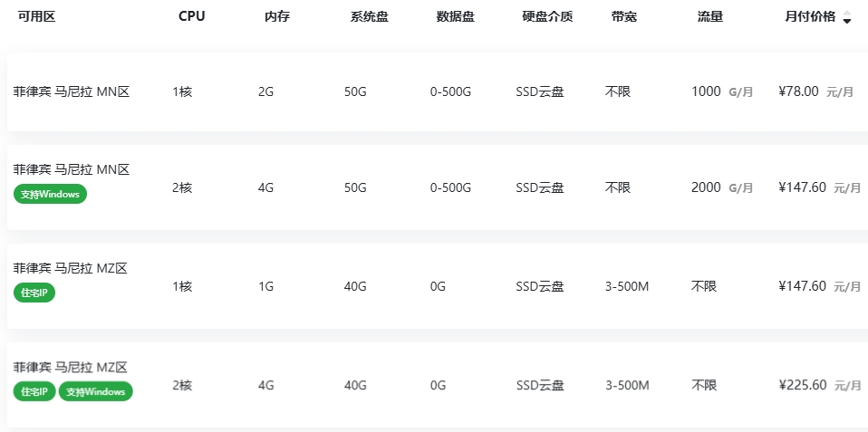Click 住宅IP badge on the ¥225.60 row
Viewport: 868px width, 432px height.
pyautogui.click(x=34, y=391)
